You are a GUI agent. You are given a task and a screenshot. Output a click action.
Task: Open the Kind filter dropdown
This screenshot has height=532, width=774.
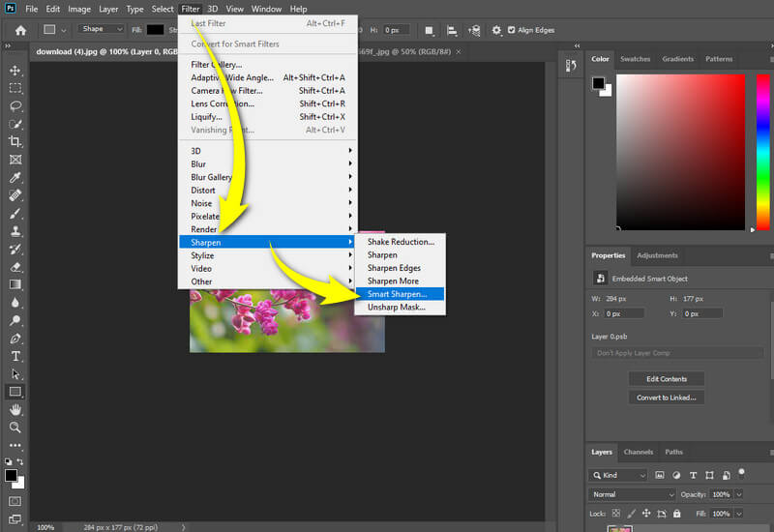[618, 475]
